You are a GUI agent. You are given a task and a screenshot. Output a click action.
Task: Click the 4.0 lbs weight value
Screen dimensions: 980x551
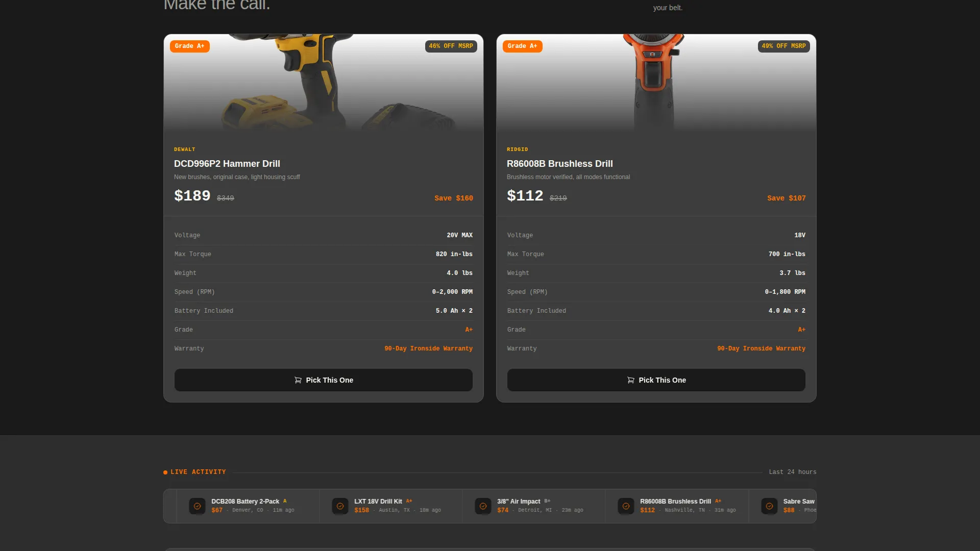[459, 273]
